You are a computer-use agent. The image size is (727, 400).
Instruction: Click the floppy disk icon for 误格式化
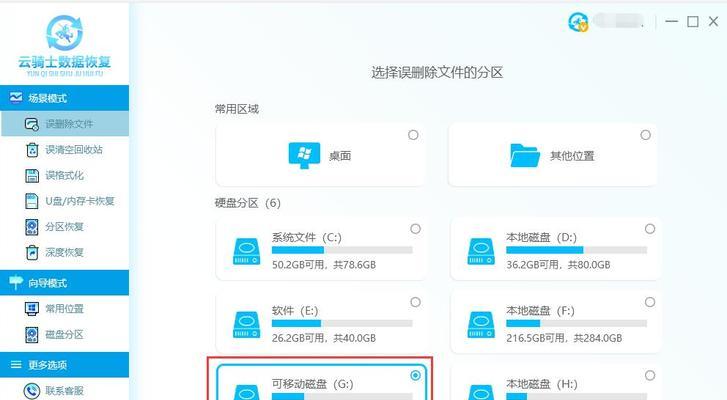tap(32, 176)
